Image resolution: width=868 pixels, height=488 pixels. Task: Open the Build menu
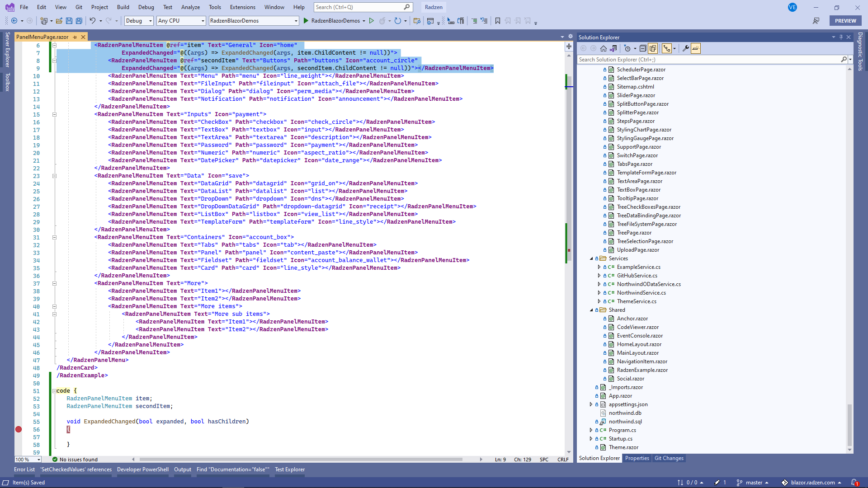coord(123,7)
